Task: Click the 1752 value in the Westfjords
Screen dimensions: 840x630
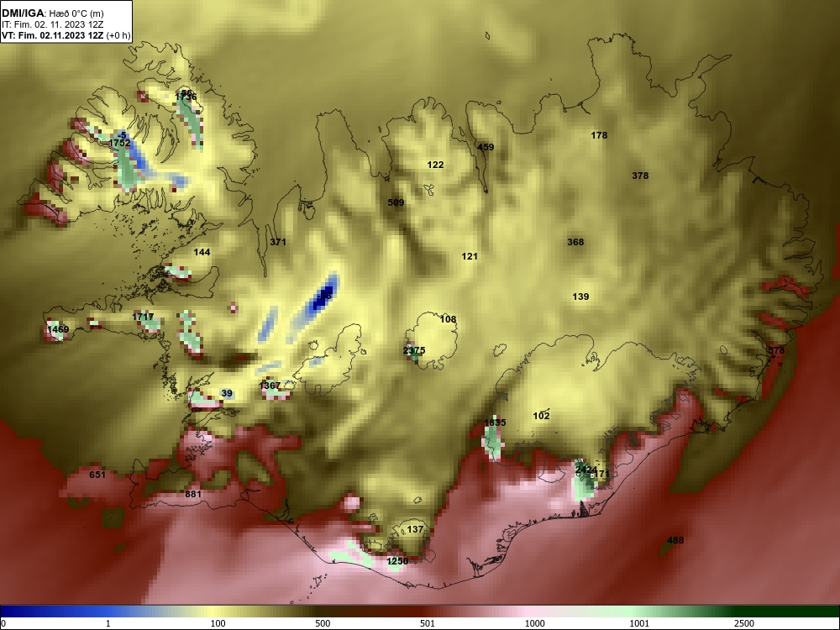Action: point(119,143)
